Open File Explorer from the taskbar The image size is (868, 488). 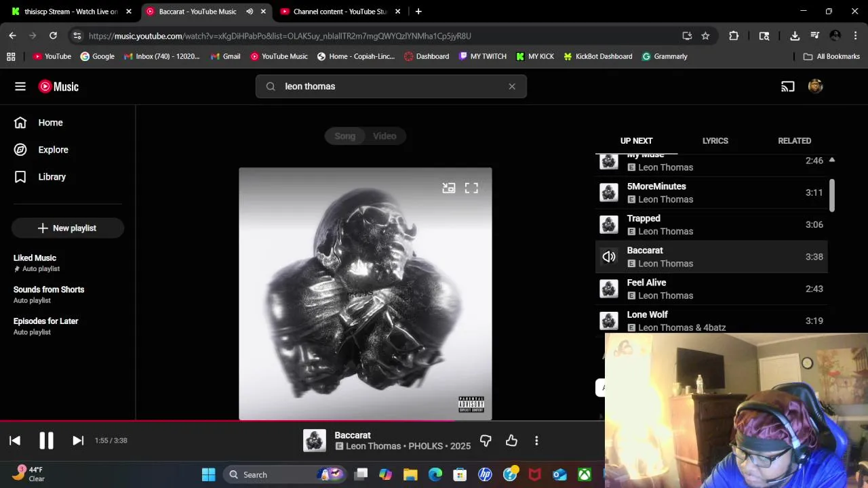point(410,474)
